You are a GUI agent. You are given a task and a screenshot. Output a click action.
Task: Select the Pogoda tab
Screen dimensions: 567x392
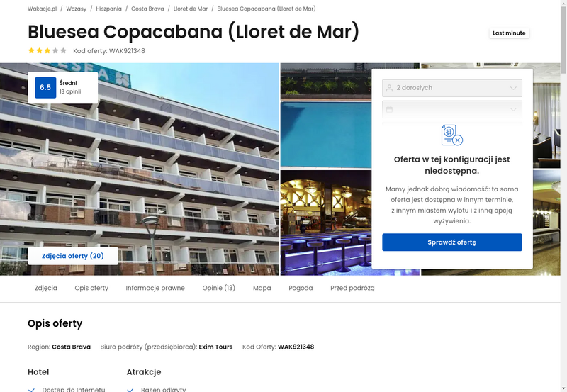click(301, 288)
